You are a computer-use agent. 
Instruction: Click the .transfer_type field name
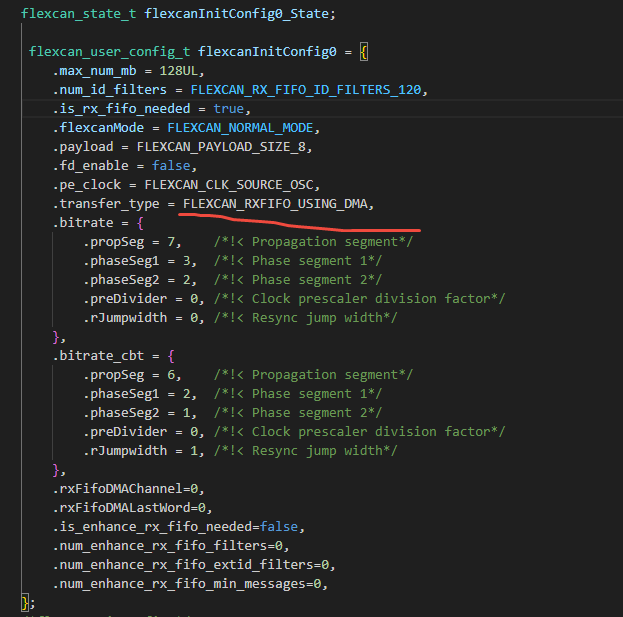(x=106, y=204)
